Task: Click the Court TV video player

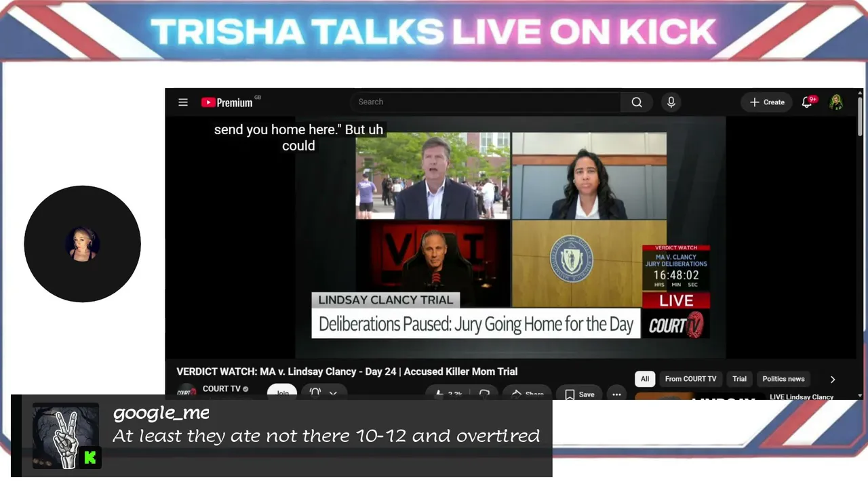Action: pyautogui.click(x=510, y=237)
